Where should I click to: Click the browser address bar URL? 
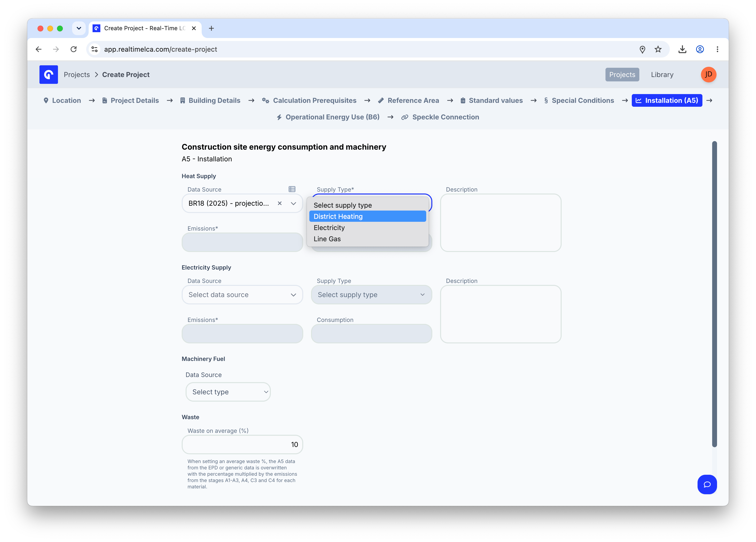point(160,49)
